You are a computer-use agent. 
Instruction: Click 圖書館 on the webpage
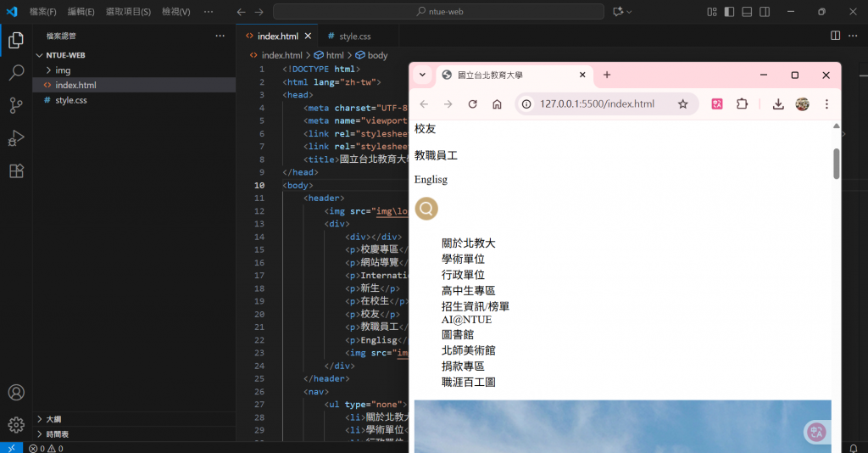[x=458, y=334]
